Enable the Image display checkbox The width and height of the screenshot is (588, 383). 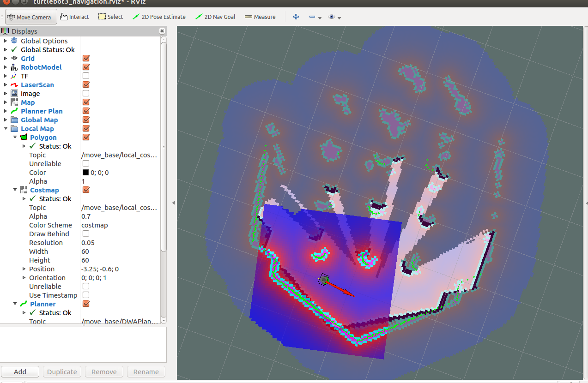pyautogui.click(x=86, y=93)
